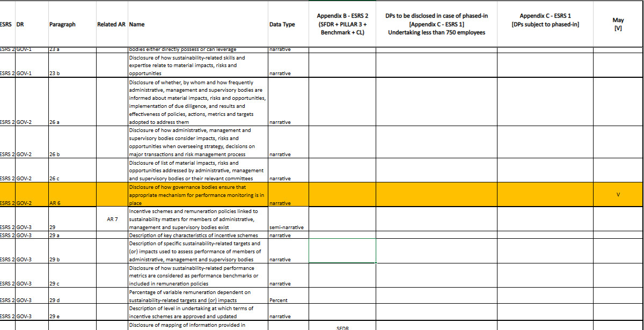
Task: Select the 'Paragraph' column header cell
Action: point(71,24)
